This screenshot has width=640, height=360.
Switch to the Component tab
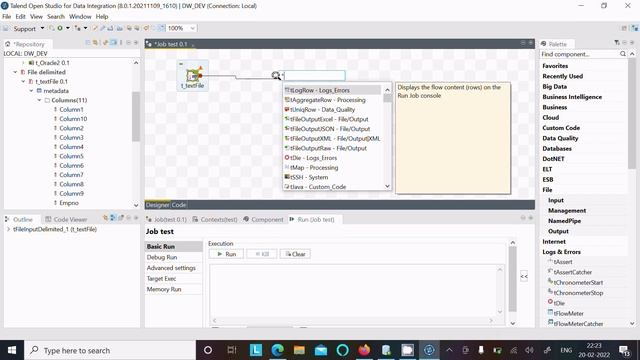[x=263, y=220]
